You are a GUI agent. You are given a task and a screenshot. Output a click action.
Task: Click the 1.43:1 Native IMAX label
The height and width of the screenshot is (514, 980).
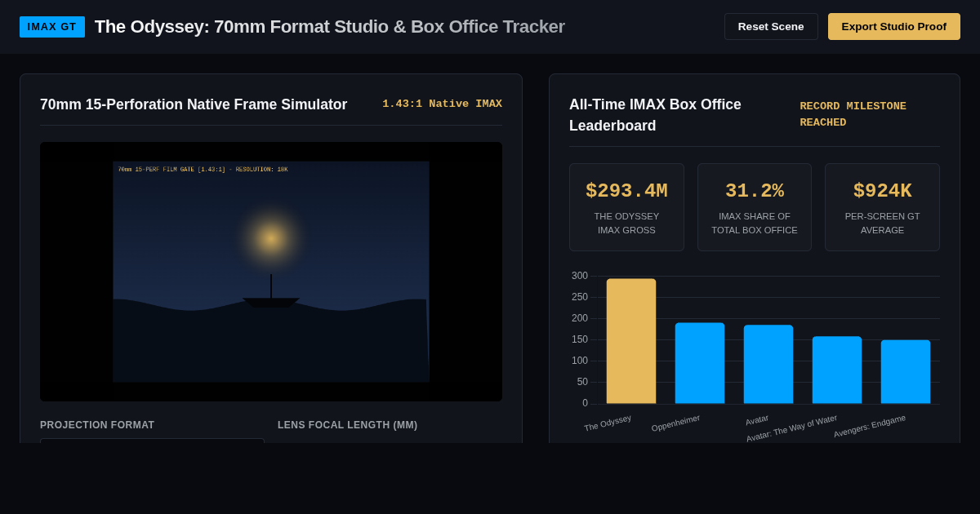[442, 104]
